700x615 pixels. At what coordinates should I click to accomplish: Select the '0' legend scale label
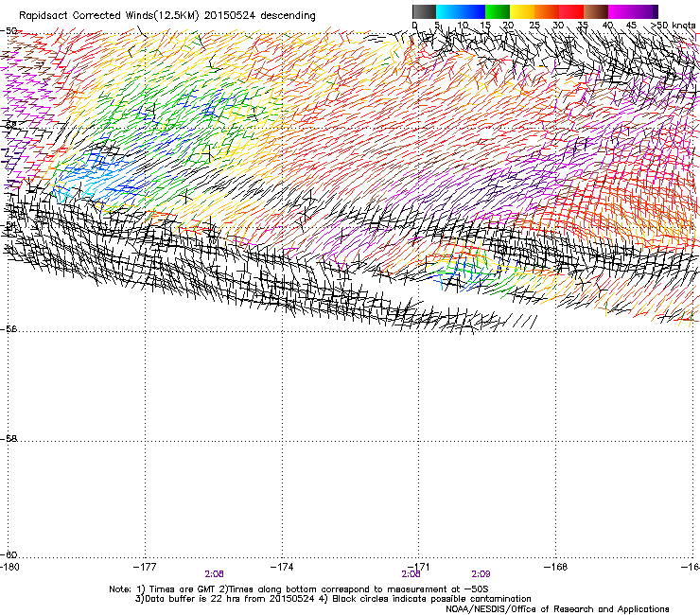(414, 25)
